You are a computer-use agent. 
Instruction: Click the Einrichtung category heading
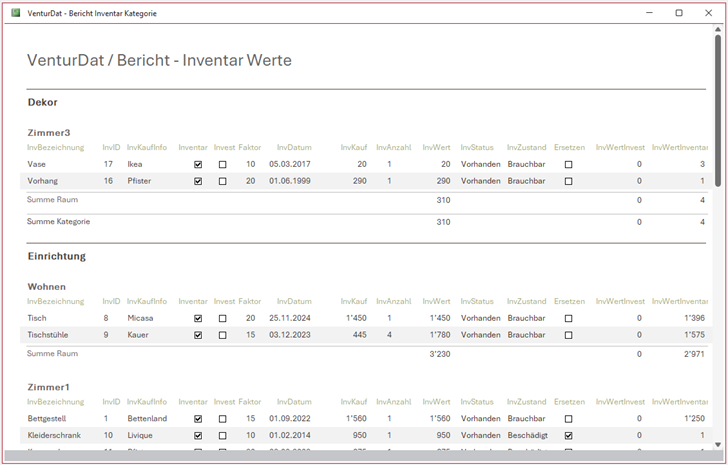[56, 256]
